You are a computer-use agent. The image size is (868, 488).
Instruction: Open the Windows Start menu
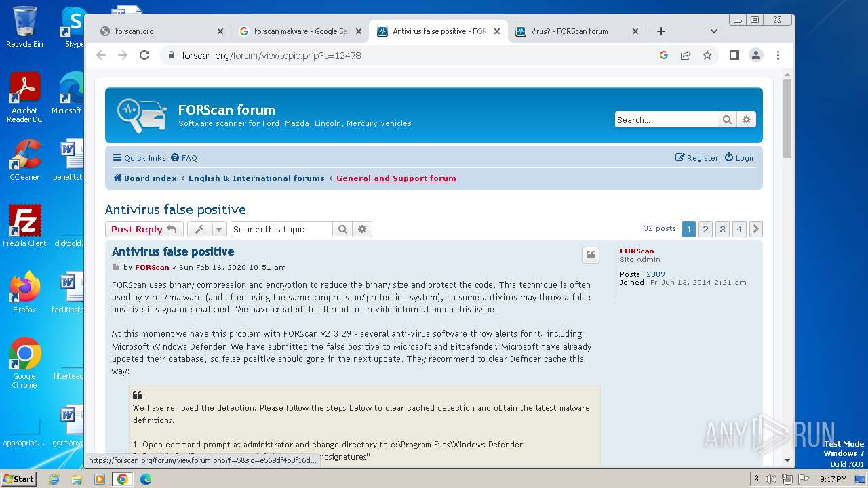click(19, 479)
